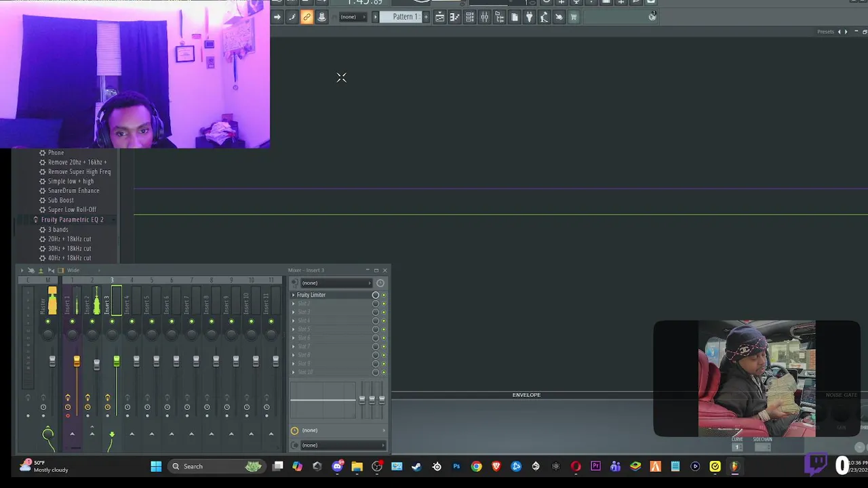Click the Project picker page icon
Screen dimensions: 868x488
pyautogui.click(x=514, y=17)
